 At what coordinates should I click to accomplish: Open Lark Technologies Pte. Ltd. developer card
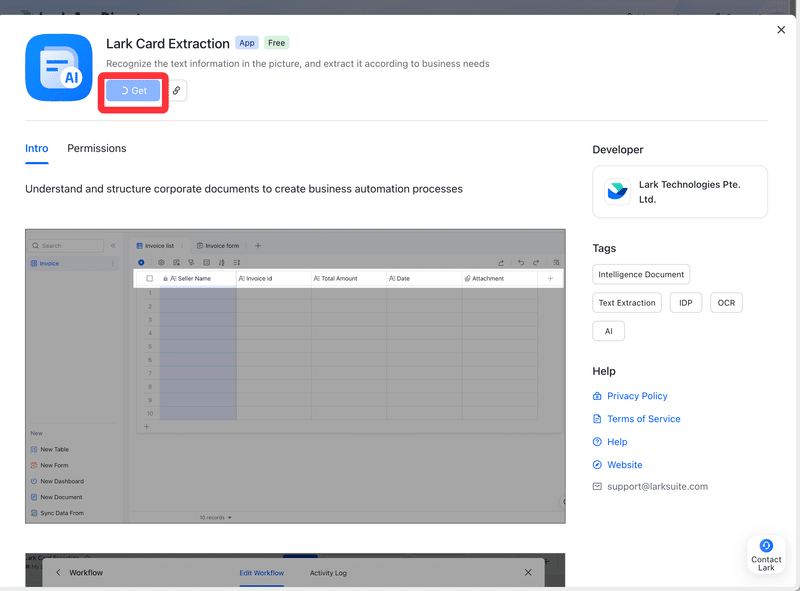(680, 192)
